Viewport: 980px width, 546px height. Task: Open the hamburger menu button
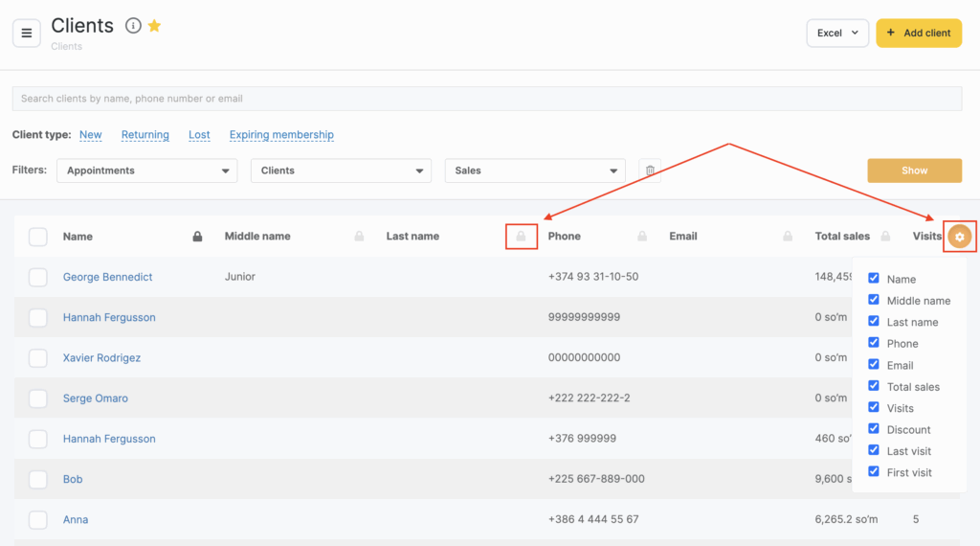click(27, 33)
